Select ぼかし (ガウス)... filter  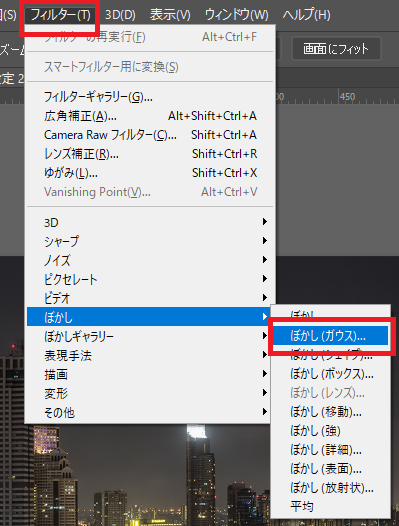tap(330, 335)
